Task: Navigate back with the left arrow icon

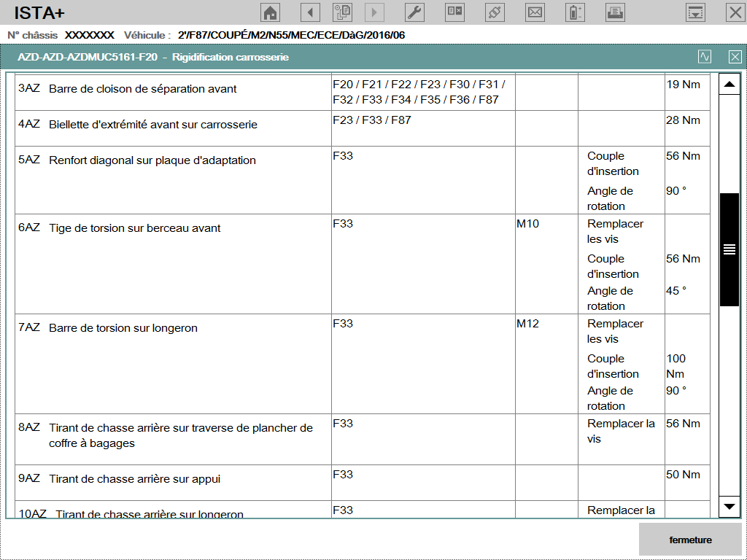Action: (x=310, y=12)
